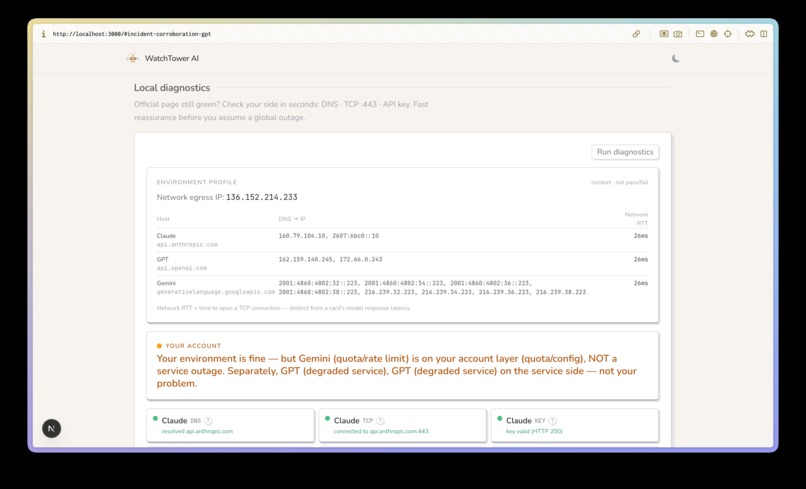This screenshot has width=806, height=489.
Task: Click the orange account warning message
Action: pos(397,371)
